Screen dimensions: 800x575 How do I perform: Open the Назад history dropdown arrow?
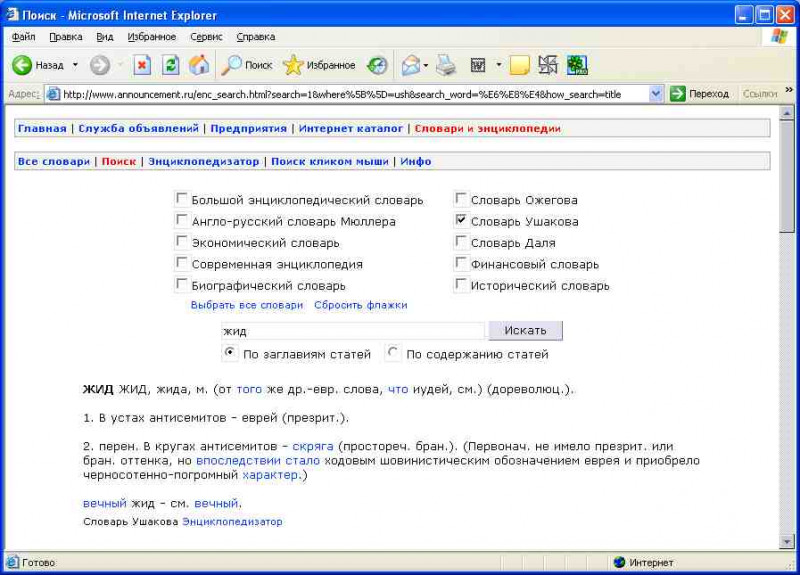[x=75, y=65]
